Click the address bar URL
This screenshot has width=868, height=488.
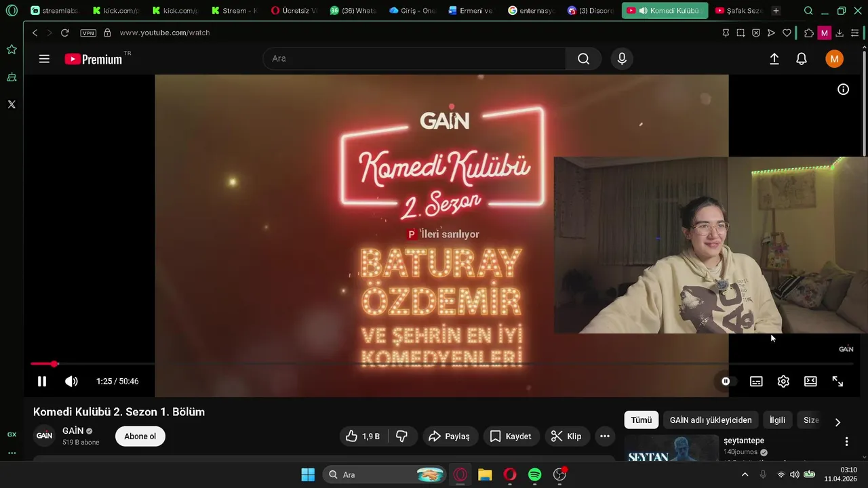coord(165,33)
